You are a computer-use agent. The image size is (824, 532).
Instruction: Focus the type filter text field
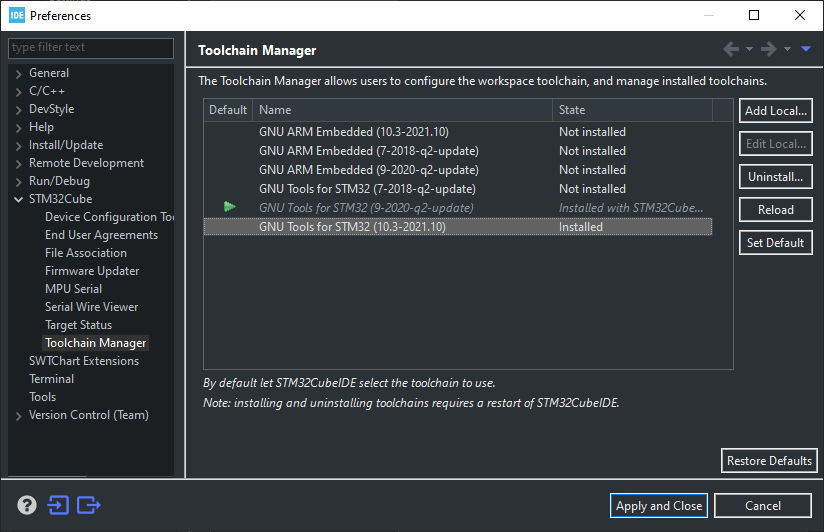[91, 47]
